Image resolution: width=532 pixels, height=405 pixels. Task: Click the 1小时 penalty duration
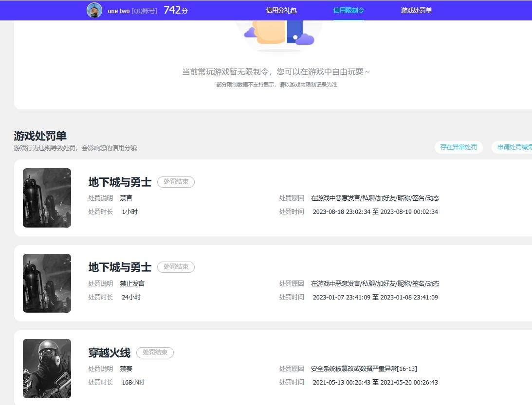click(x=129, y=212)
